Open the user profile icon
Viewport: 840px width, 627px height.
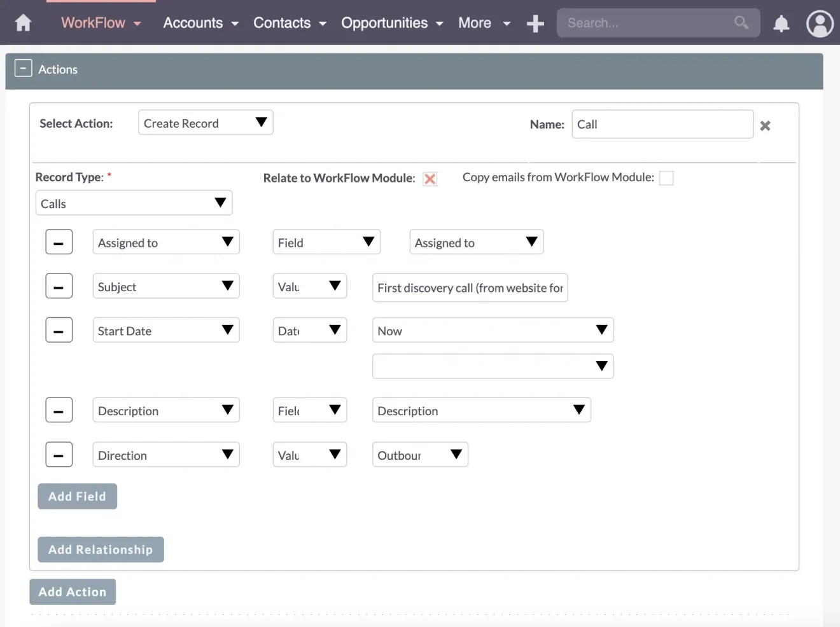[x=820, y=24]
